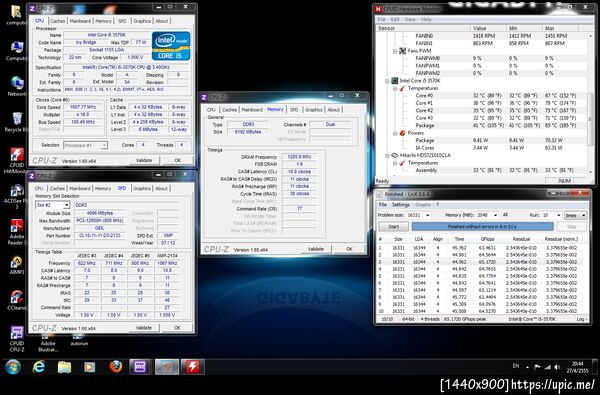Click the HWMonitor title bar app icon
This screenshot has height=395, width=600.
(x=378, y=8)
